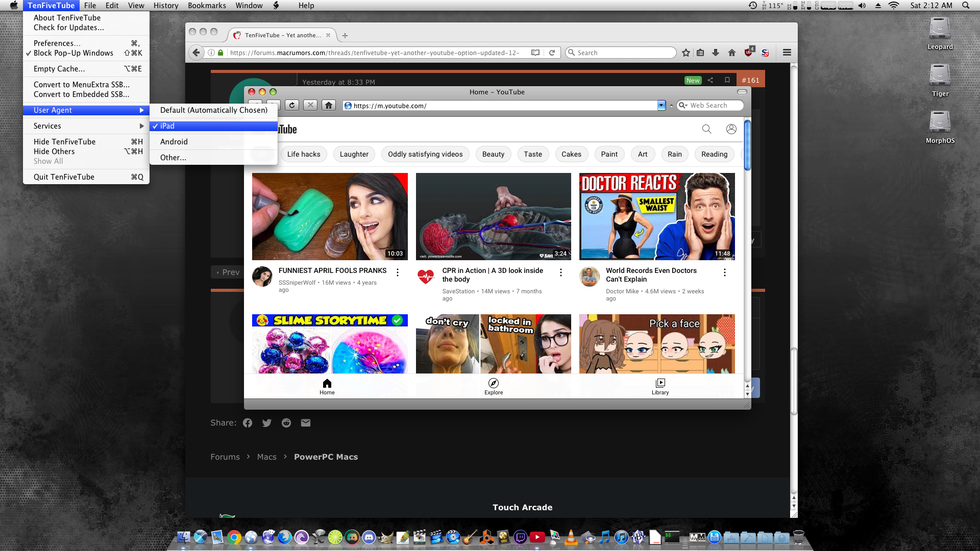Click YouTube window vertical scrollbar thumb
Viewport: 980px width, 551px height.
click(x=747, y=145)
